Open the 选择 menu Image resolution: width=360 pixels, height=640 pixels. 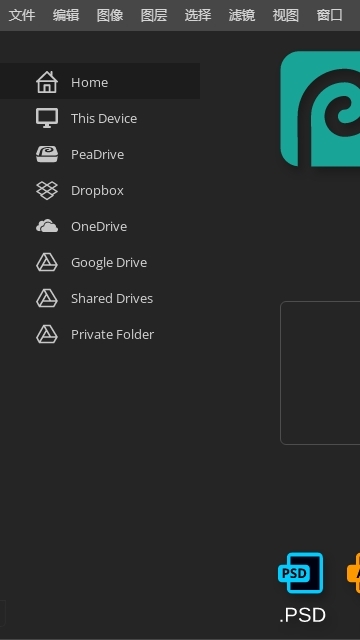tap(198, 16)
